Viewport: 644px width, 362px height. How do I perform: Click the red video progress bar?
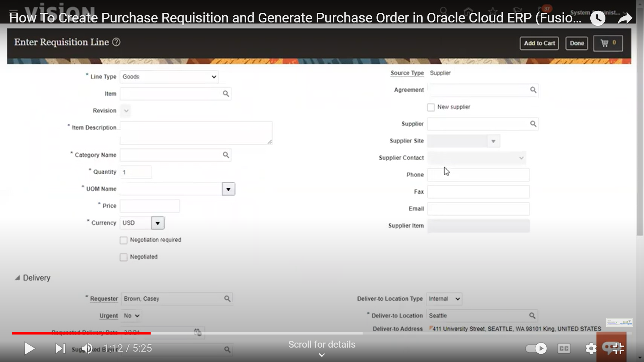81,333
